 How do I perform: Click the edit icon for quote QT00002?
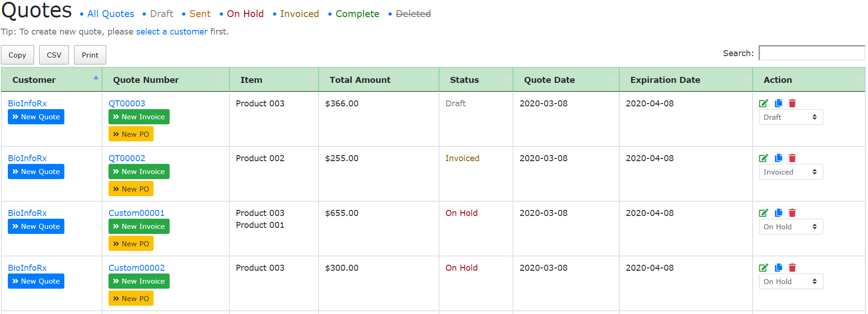[x=763, y=158]
